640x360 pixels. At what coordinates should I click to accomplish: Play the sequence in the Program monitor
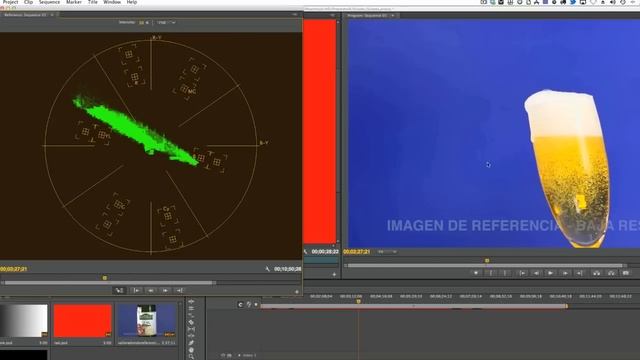(x=551, y=273)
